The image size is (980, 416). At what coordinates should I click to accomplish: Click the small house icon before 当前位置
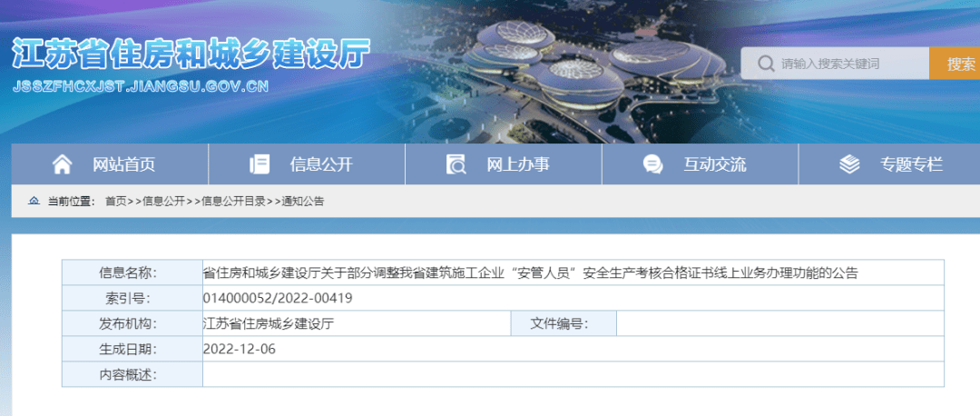34,201
